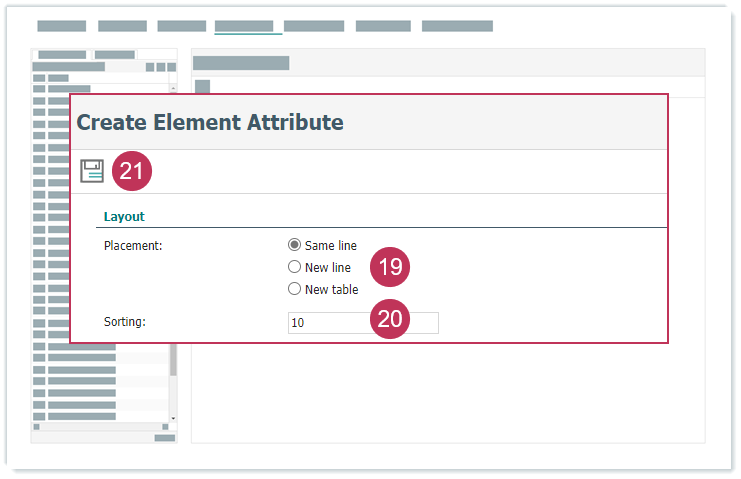Click the left panel vertical scrollbar thumb

[x=173, y=360]
